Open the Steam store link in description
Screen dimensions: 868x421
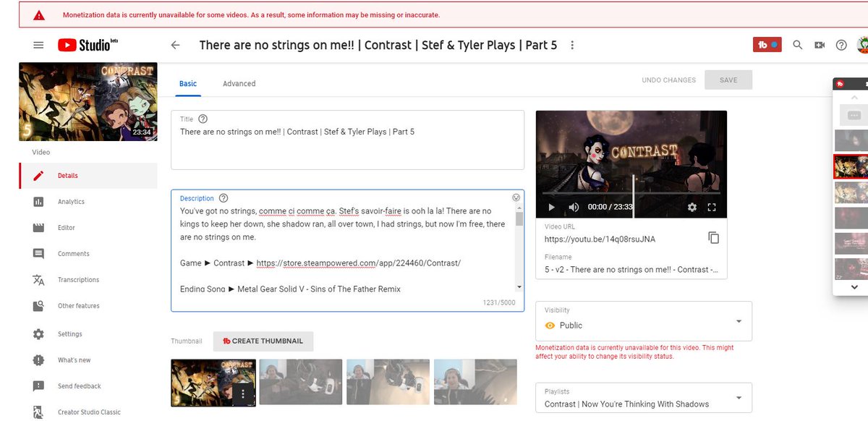pos(359,263)
